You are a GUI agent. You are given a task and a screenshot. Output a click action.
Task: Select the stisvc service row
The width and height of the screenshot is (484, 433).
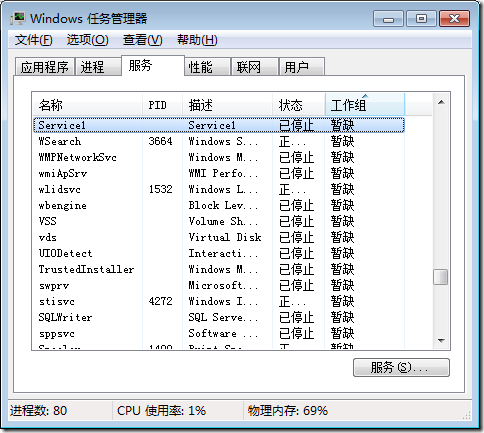pyautogui.click(x=219, y=301)
